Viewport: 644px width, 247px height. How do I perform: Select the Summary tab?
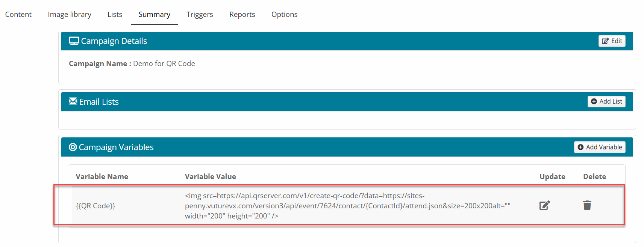point(154,14)
